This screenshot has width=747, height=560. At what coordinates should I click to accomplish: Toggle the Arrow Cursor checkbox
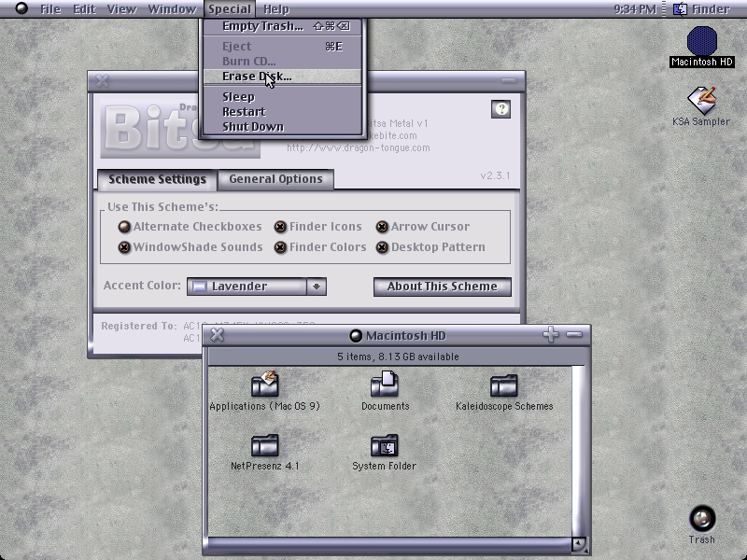point(382,227)
